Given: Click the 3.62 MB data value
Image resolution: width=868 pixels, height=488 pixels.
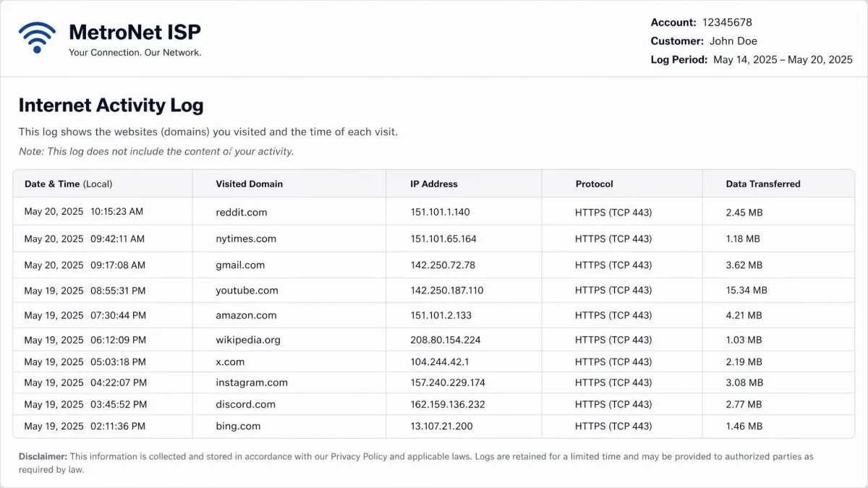Looking at the screenshot, I should pos(744,265).
